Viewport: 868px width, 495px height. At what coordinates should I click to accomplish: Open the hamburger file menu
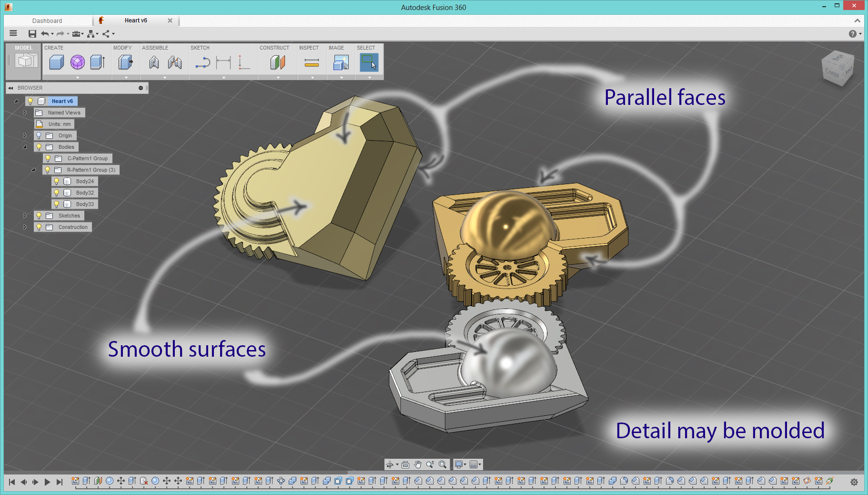tap(13, 33)
